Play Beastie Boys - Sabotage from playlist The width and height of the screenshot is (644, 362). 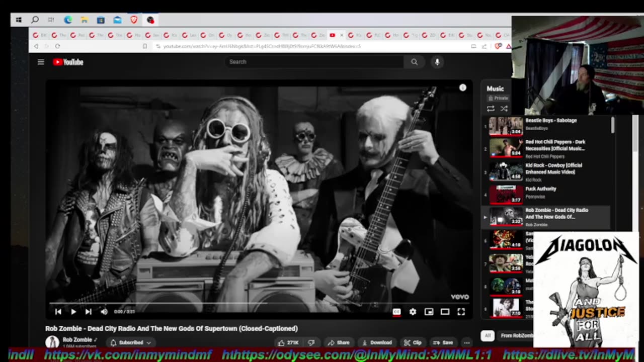coord(546,126)
